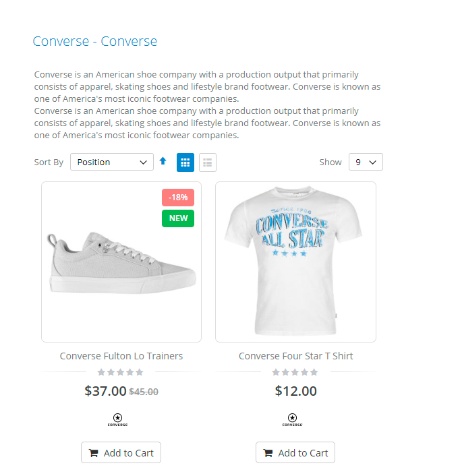460x476 pixels.
Task: Click the ascending sort direction arrow
Action: (x=163, y=161)
